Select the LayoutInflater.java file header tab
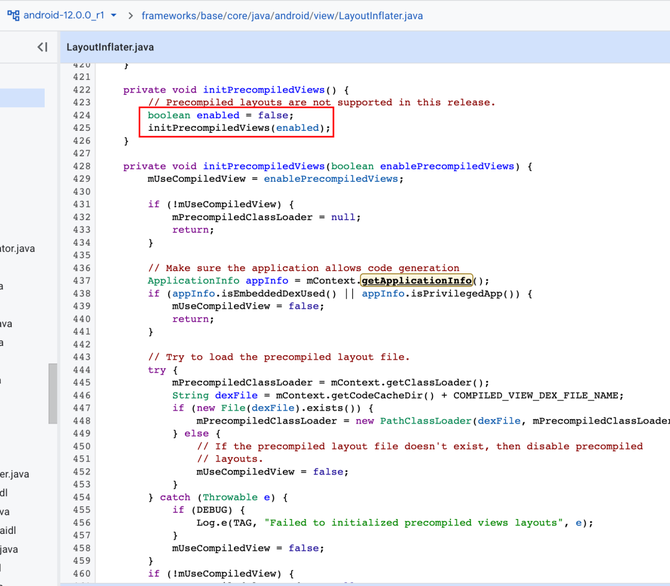Image resolution: width=670 pixels, height=586 pixels. [x=110, y=47]
